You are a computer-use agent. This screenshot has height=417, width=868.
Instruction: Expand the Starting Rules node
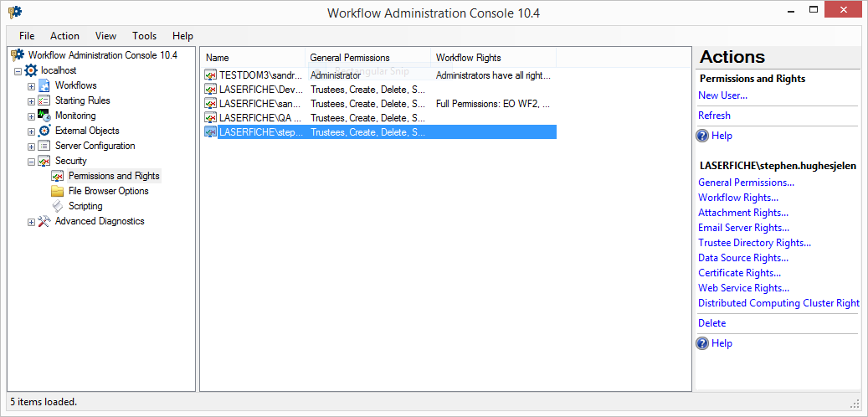coord(32,100)
